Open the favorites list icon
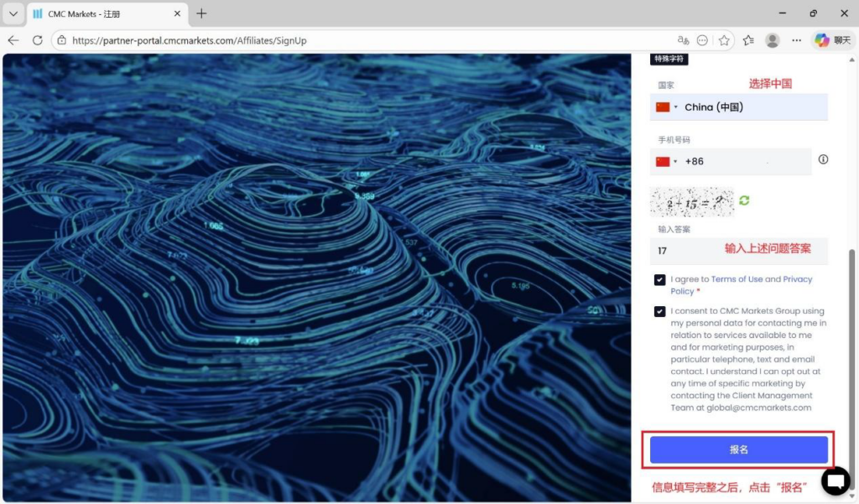Image resolution: width=859 pixels, height=504 pixels. (748, 40)
